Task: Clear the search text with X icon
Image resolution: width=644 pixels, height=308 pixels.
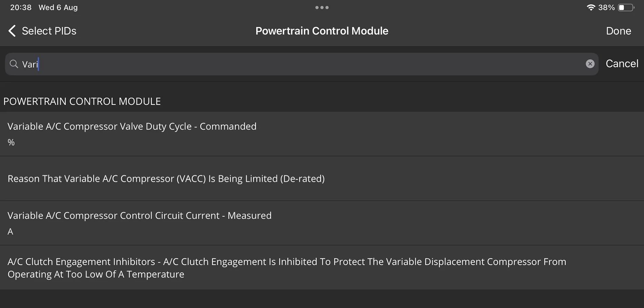Action: (590, 64)
